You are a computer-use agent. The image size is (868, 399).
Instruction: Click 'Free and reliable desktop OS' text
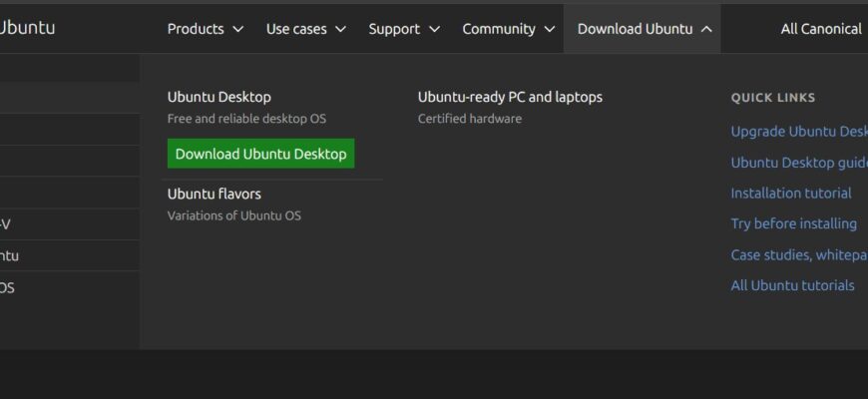coord(246,119)
